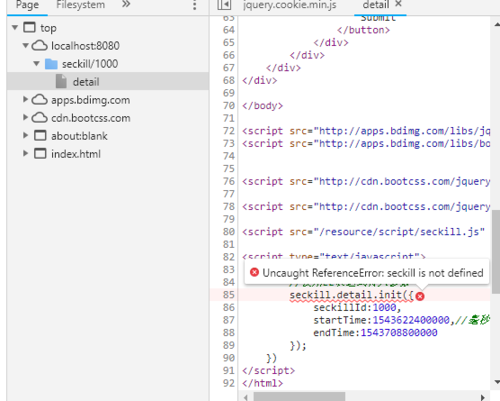Collapse the localhost:8080 tree node
500x401 pixels.
(x=26, y=45)
